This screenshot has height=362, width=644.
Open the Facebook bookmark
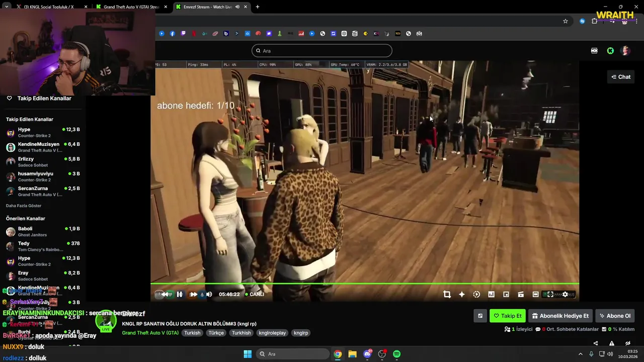click(173, 34)
